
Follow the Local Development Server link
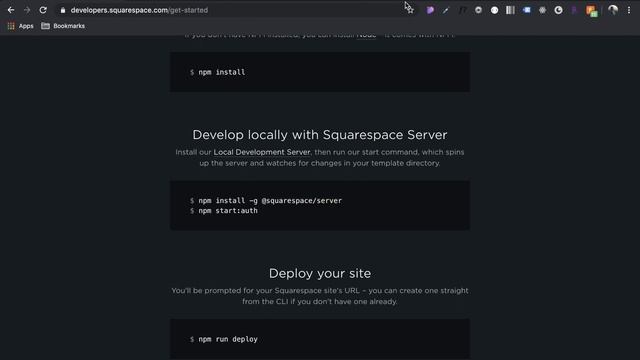click(262, 152)
